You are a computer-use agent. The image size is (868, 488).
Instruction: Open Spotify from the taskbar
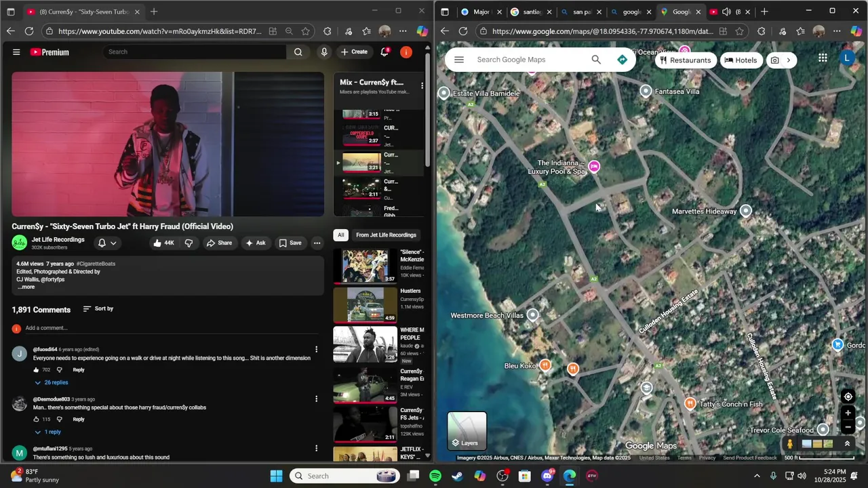pyautogui.click(x=435, y=476)
